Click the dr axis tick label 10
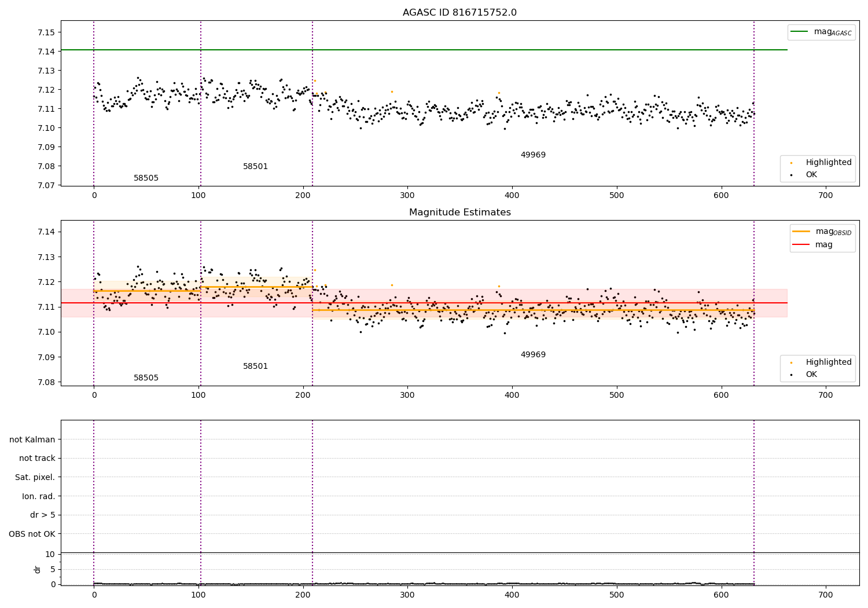The height and width of the screenshot is (608, 868). click(50, 555)
